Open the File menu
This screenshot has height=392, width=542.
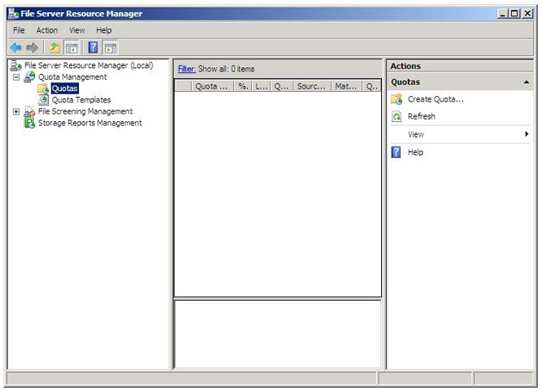(19, 30)
